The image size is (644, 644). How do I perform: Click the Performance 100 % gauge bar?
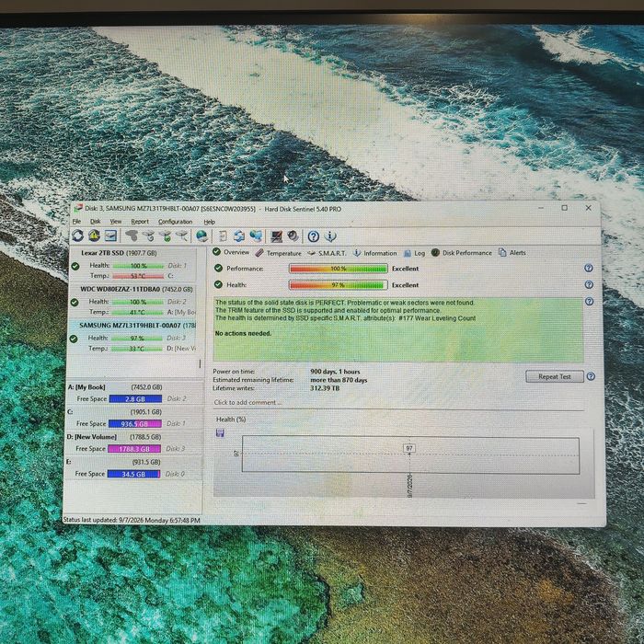pyautogui.click(x=338, y=269)
